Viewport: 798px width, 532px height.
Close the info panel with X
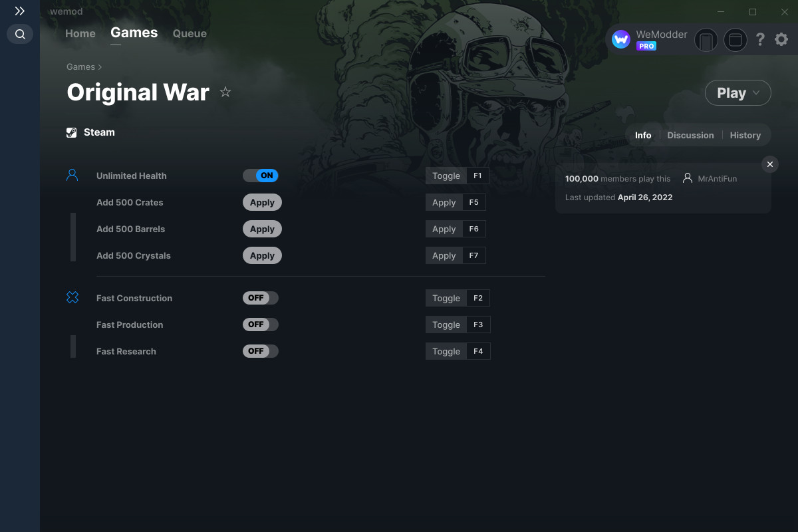click(769, 164)
